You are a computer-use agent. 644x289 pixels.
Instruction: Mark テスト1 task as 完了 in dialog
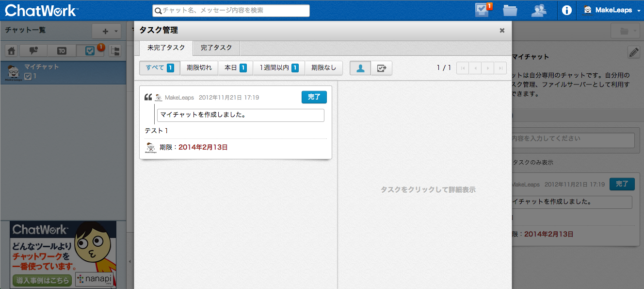pos(314,97)
